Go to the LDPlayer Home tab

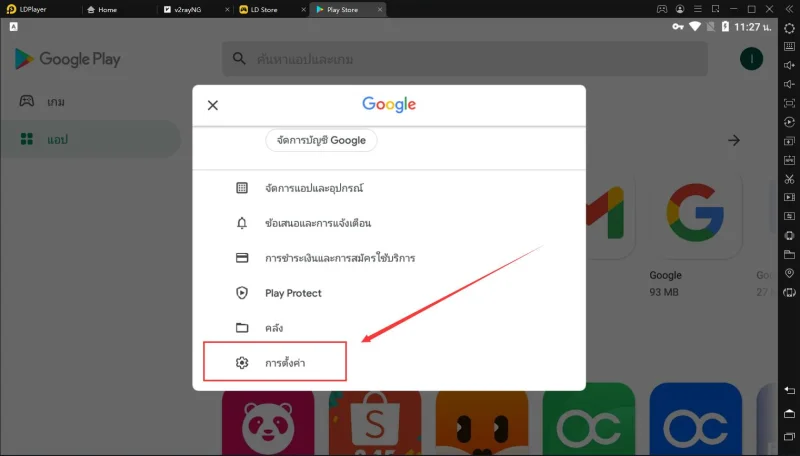pos(107,9)
